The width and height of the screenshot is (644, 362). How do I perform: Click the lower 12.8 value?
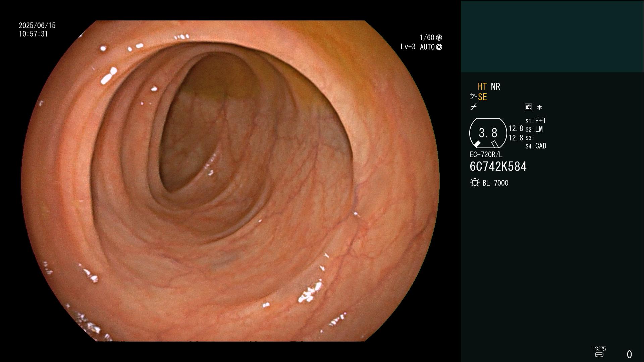[516, 138]
